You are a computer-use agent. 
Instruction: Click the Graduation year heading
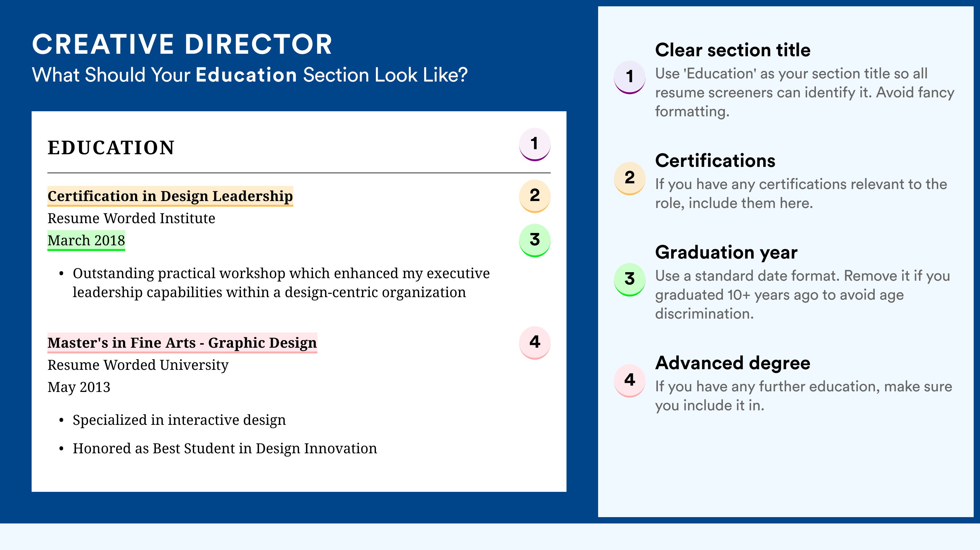[726, 252]
